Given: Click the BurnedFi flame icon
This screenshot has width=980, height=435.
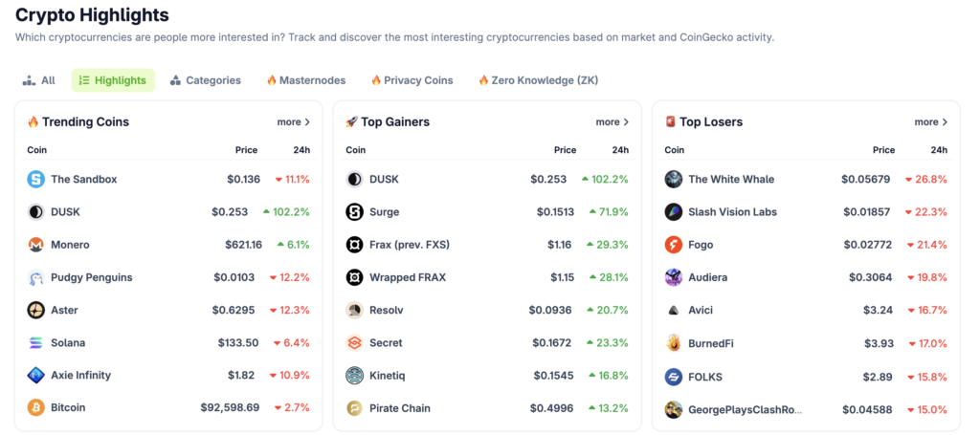Looking at the screenshot, I should pyautogui.click(x=674, y=342).
